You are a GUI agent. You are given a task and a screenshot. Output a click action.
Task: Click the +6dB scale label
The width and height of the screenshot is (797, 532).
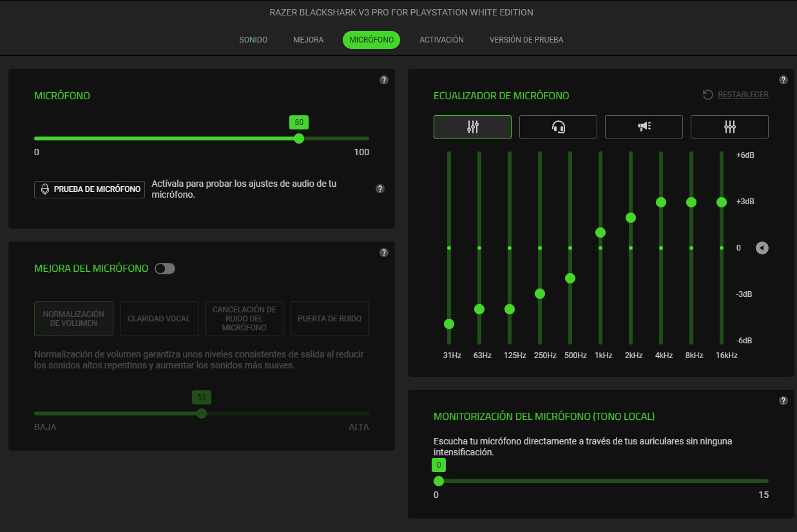pos(745,155)
